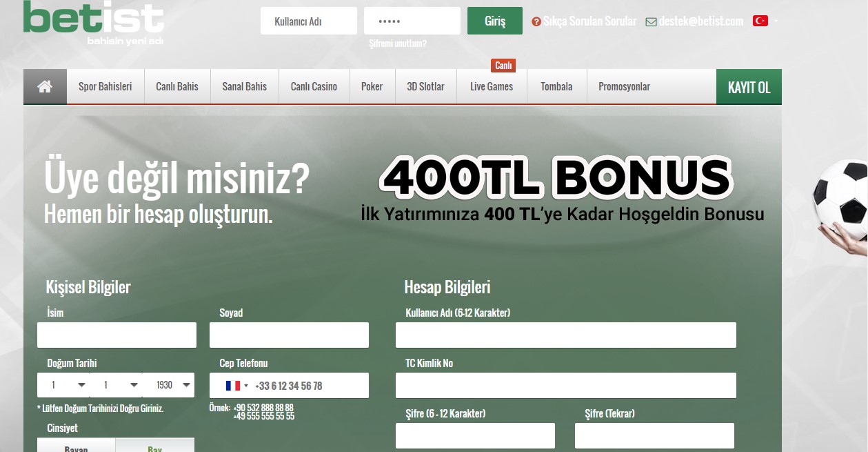This screenshot has height=452, width=868.
Task: Focus the TC Kimlik No field
Action: pyautogui.click(x=566, y=385)
